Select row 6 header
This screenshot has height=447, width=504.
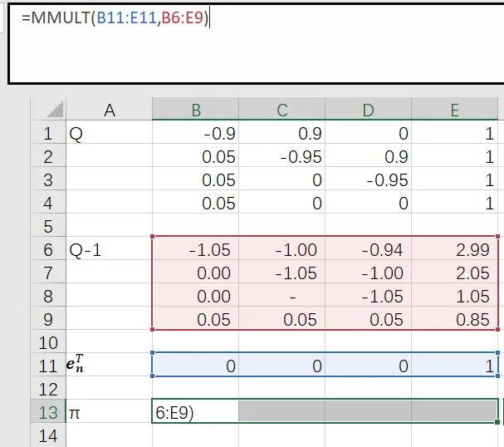pyautogui.click(x=47, y=249)
